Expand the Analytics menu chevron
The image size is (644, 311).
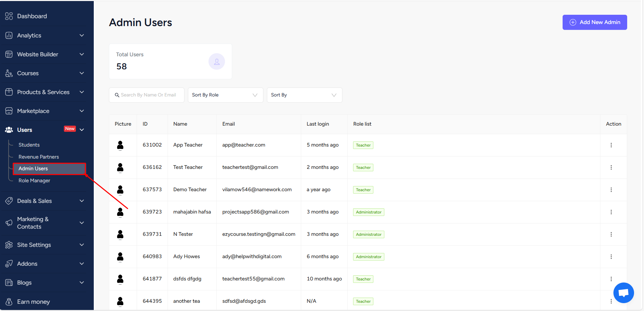pyautogui.click(x=82, y=35)
